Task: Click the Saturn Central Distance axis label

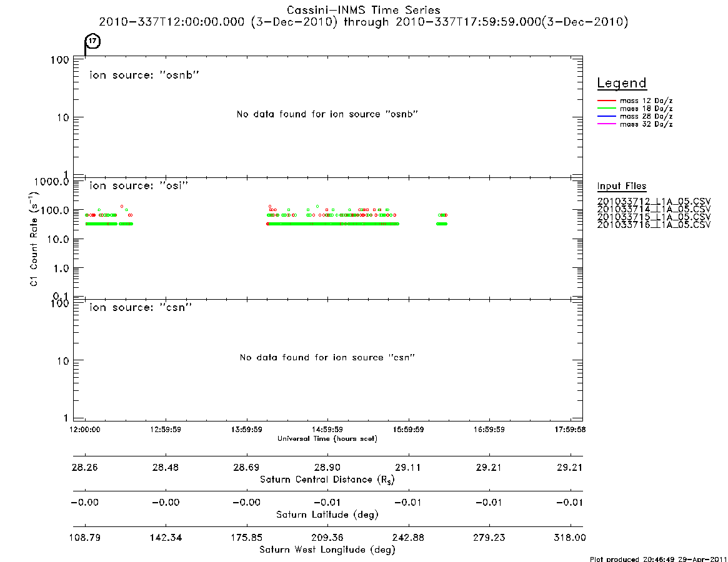Action: tap(327, 480)
